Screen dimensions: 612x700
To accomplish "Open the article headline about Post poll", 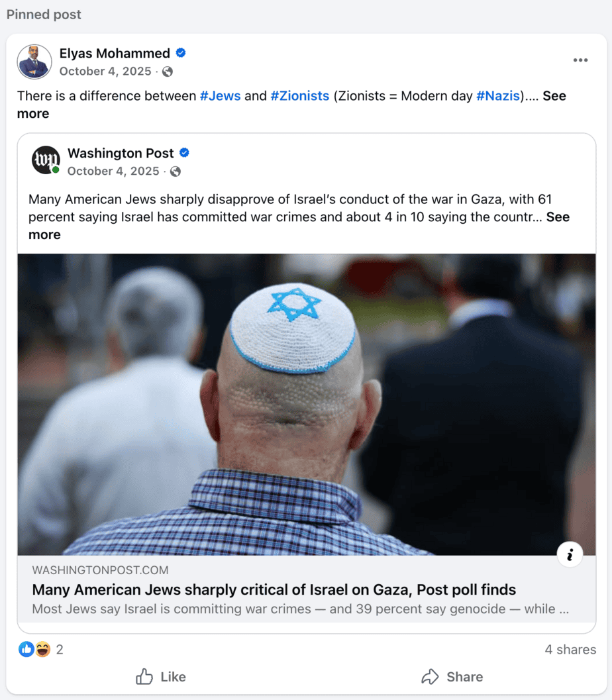I will click(x=274, y=589).
